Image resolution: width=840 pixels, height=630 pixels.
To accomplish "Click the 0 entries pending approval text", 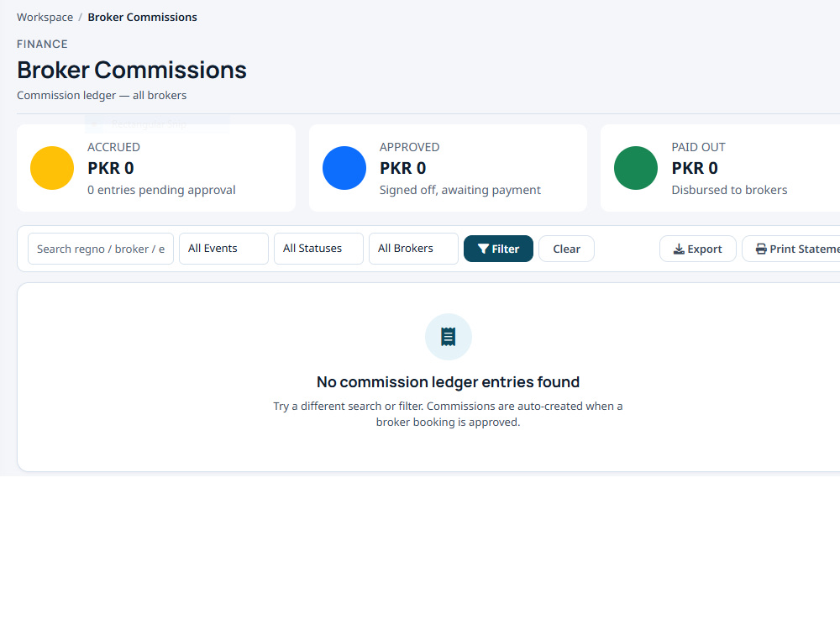I will coord(161,190).
